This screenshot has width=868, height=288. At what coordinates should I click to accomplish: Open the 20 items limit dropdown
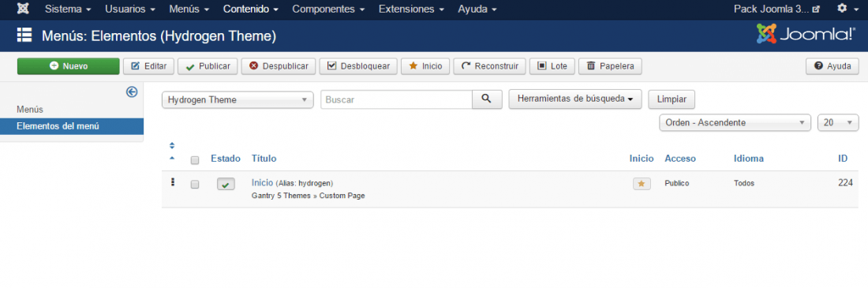tap(838, 123)
